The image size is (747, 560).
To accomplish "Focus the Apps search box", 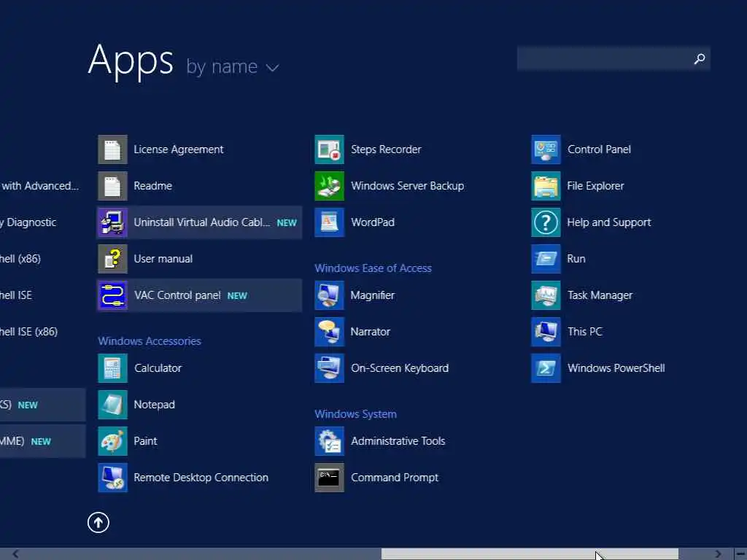I will 614,58.
